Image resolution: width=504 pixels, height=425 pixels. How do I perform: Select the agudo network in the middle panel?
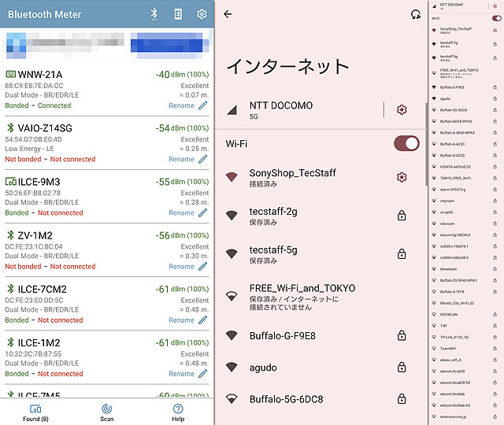pos(263,367)
